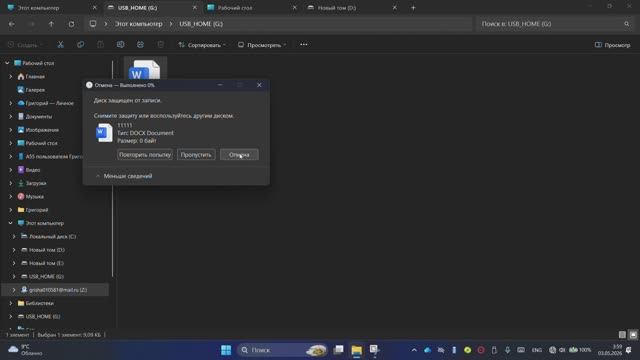Viewport: 640px width, 360px height.
Task: Select Загрузки in navigation pane
Action: (x=36, y=183)
